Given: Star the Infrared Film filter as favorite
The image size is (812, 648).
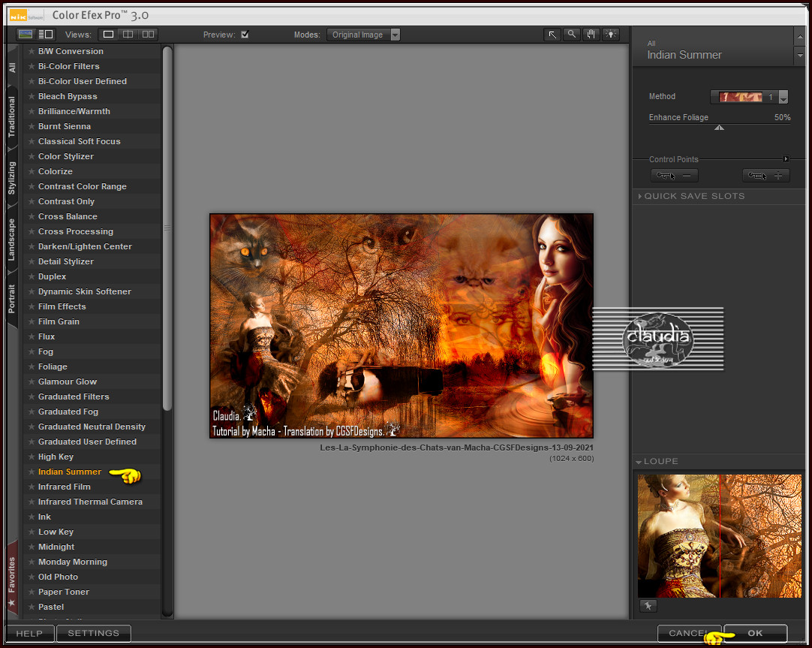Looking at the screenshot, I should coord(32,487).
